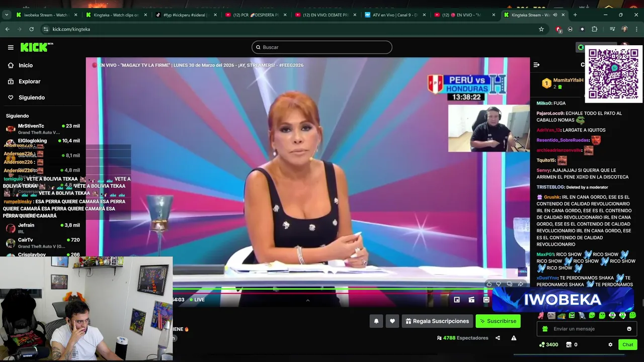View site information icon in address bar
644x362 pixels.
click(46, 29)
